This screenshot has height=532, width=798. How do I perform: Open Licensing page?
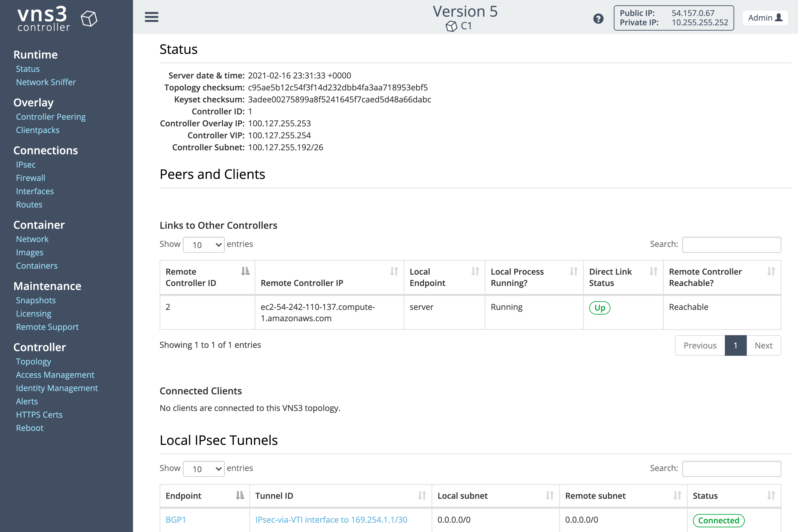tap(34, 314)
